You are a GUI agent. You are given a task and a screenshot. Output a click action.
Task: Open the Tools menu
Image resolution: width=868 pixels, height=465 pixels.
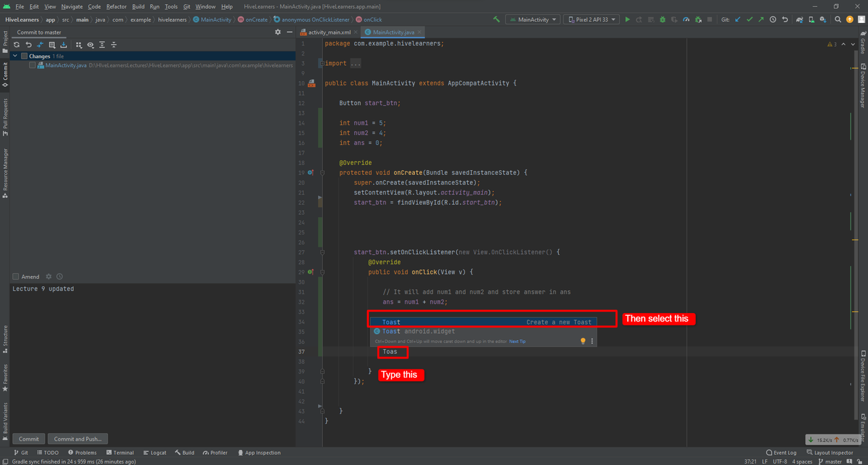coord(171,6)
